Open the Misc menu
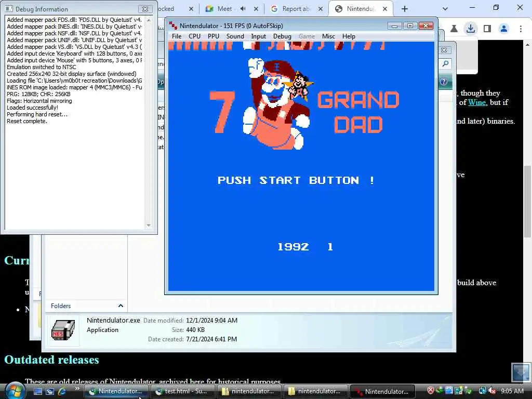 [x=328, y=36]
